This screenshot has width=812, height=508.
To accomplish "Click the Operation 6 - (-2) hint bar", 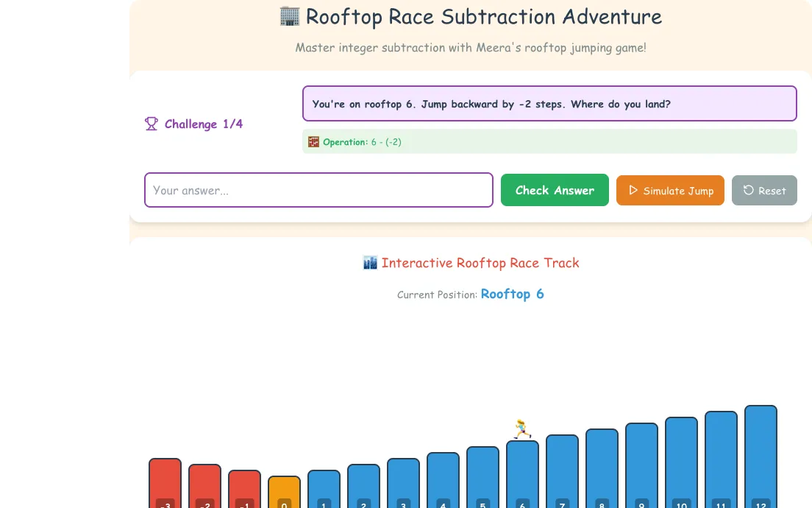I will coord(549,141).
